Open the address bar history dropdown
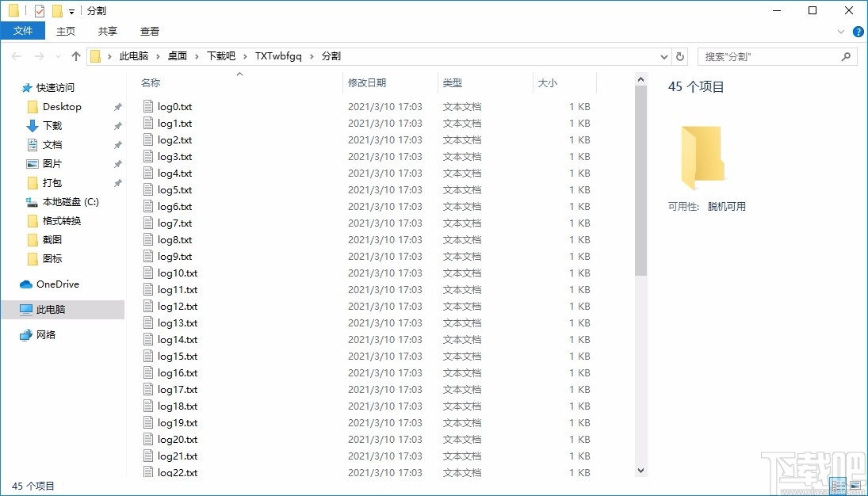The height and width of the screenshot is (496, 868). tap(664, 56)
